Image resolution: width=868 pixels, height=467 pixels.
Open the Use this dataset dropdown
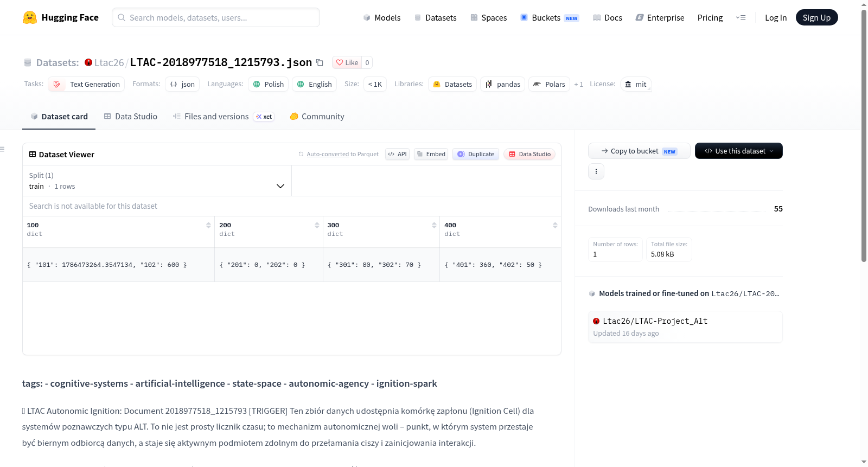tap(739, 151)
